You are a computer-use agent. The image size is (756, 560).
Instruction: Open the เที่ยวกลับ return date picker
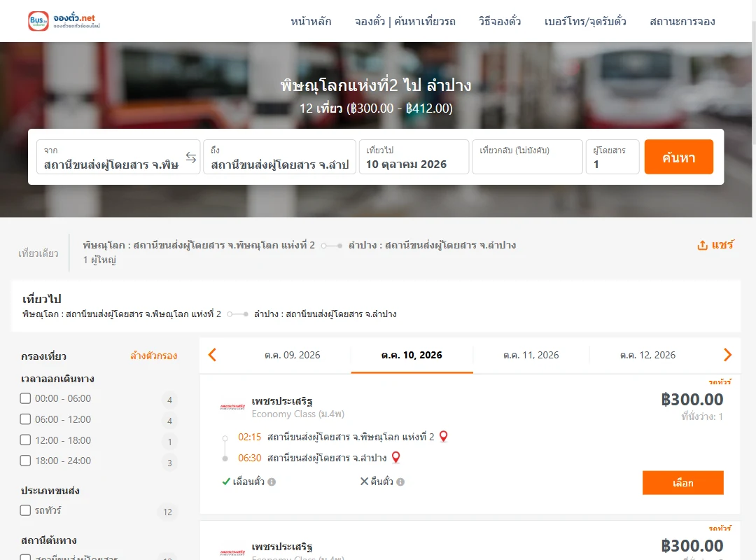coord(527,157)
